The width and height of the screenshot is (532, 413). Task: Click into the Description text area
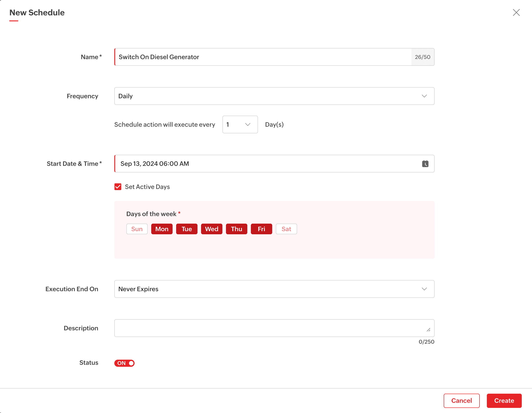[x=268, y=328]
